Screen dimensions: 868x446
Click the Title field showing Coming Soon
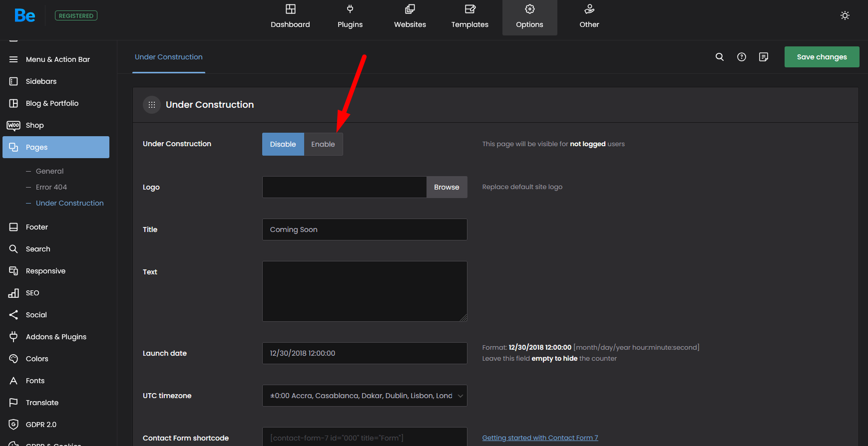(365, 229)
